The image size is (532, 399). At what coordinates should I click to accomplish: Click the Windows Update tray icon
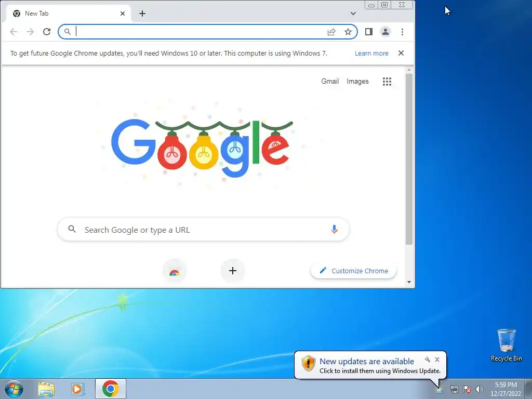(x=439, y=389)
